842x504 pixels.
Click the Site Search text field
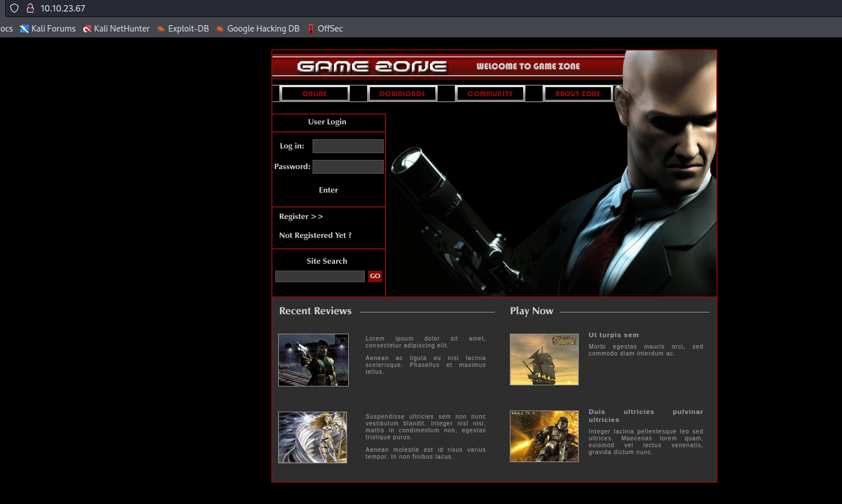click(320, 276)
